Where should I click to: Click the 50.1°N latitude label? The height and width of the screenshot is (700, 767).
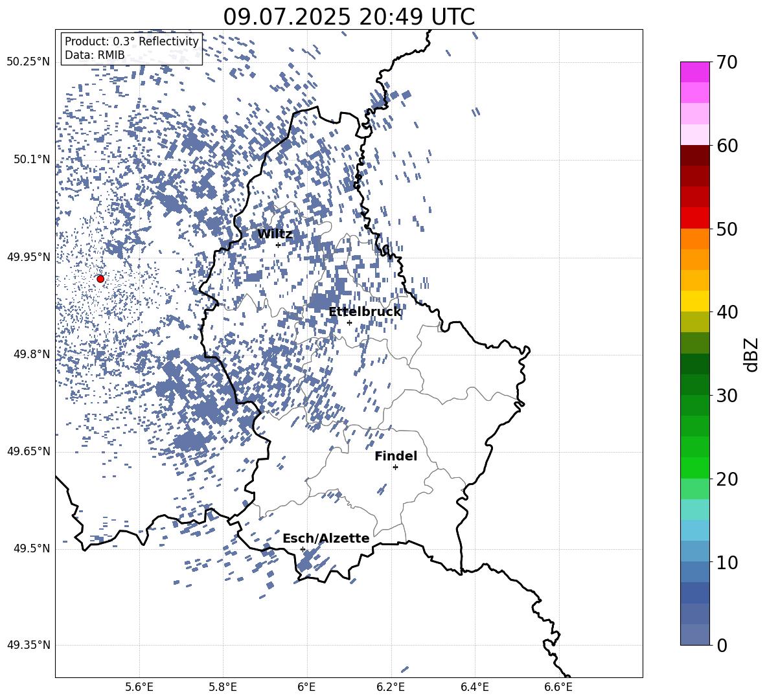tap(32, 160)
